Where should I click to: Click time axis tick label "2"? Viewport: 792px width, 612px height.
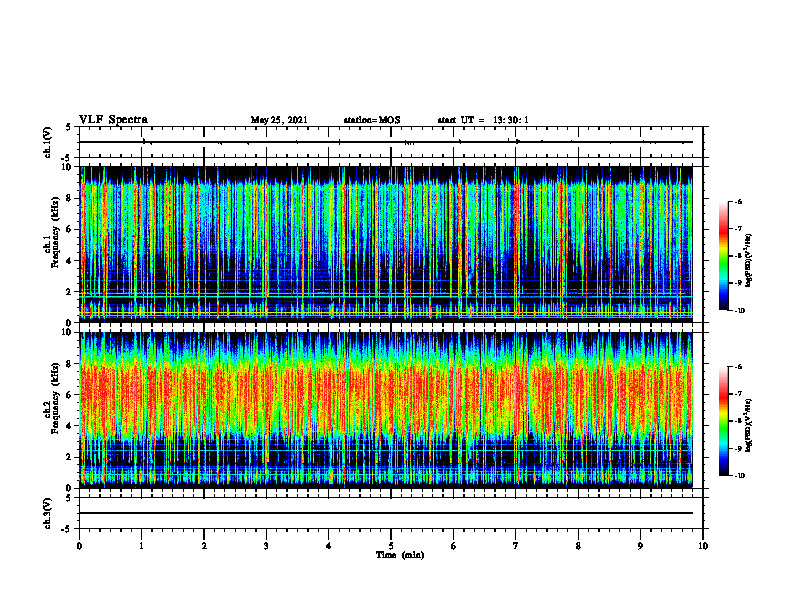(204, 546)
